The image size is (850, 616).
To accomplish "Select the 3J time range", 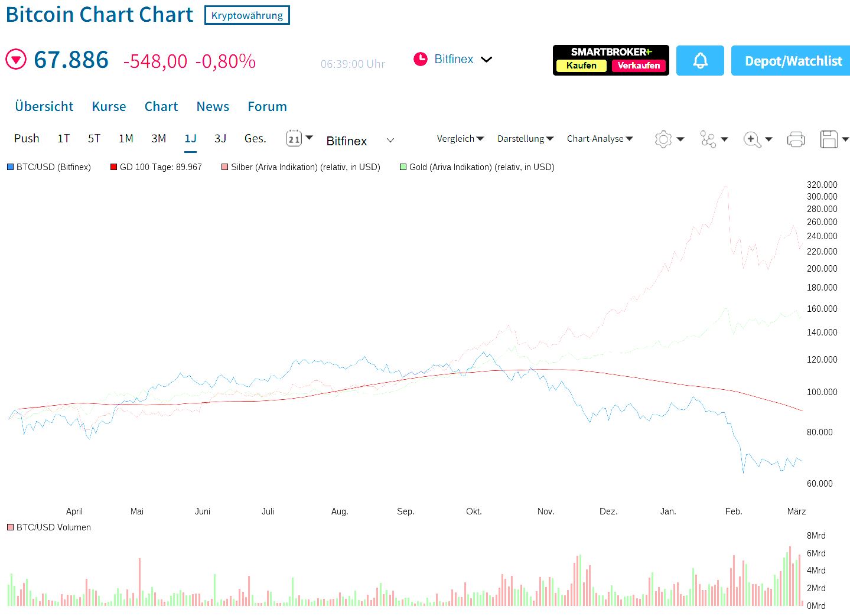I will click(220, 138).
